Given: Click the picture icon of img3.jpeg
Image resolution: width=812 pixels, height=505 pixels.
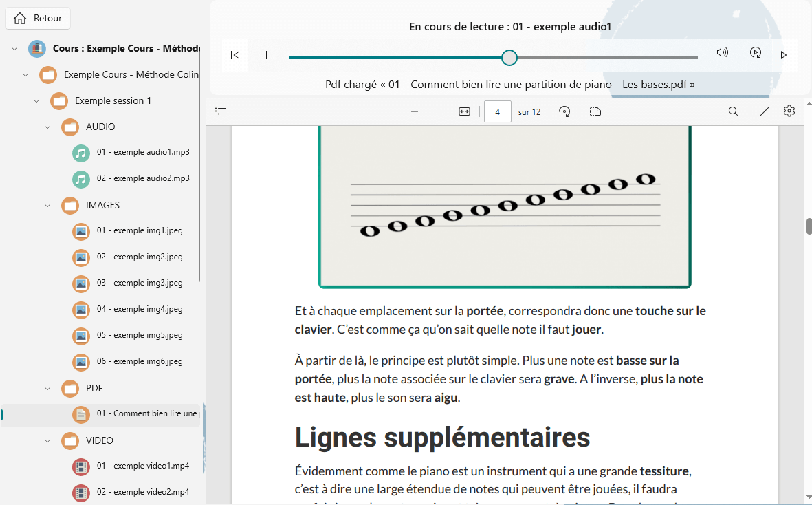Looking at the screenshot, I should pyautogui.click(x=80, y=284).
